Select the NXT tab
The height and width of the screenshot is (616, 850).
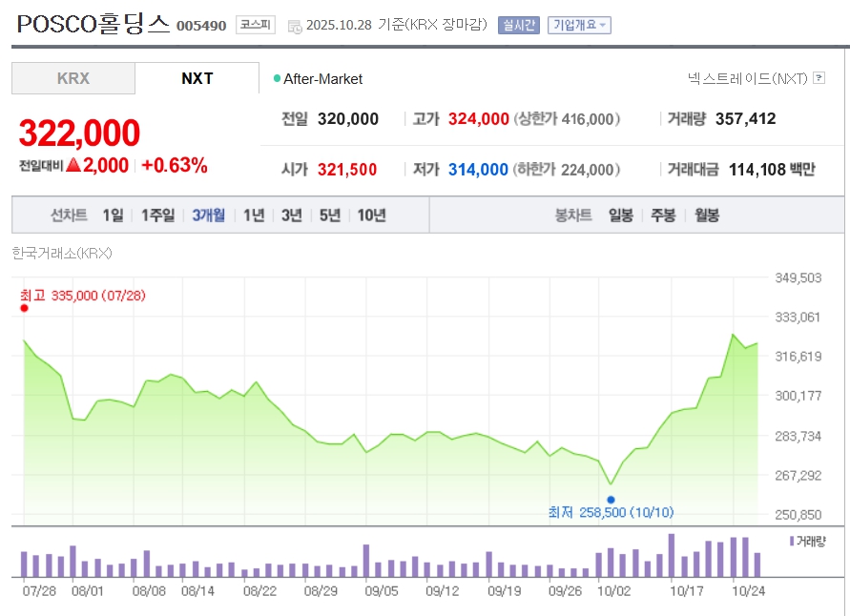point(197,78)
